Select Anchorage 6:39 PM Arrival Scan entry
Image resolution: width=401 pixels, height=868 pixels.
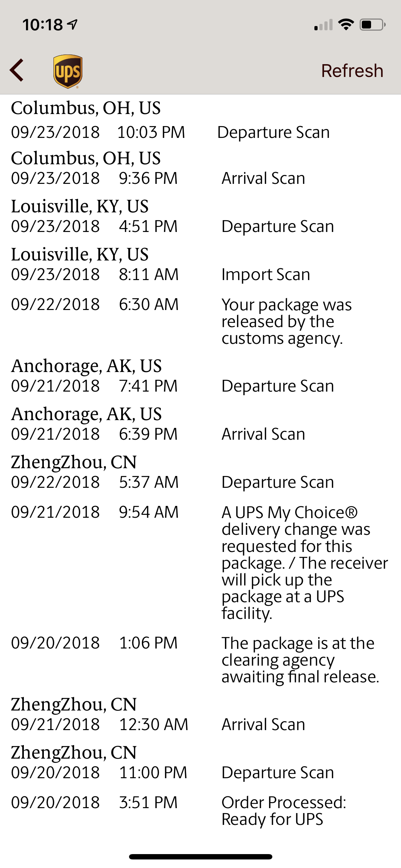[x=200, y=424]
